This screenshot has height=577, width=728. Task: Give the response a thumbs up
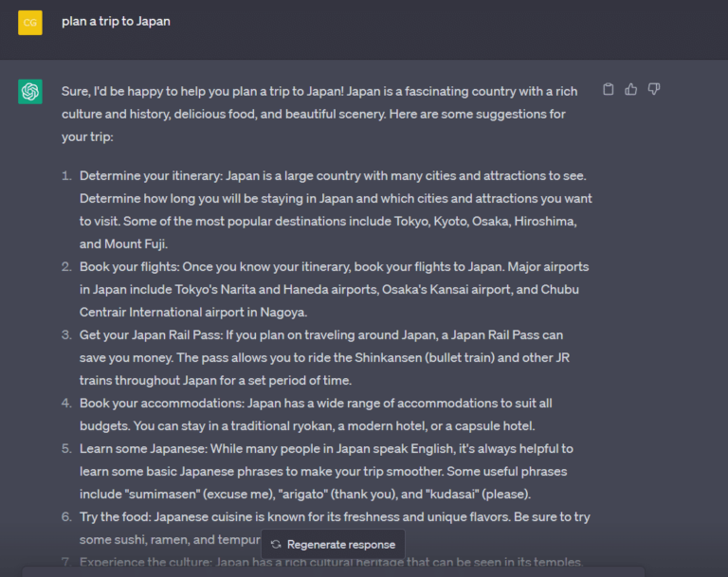tap(631, 89)
